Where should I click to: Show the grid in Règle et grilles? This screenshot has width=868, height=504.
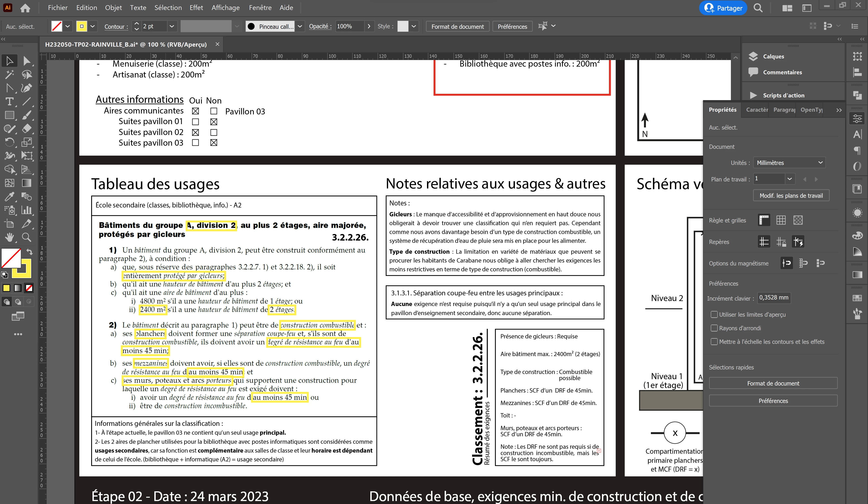click(781, 220)
